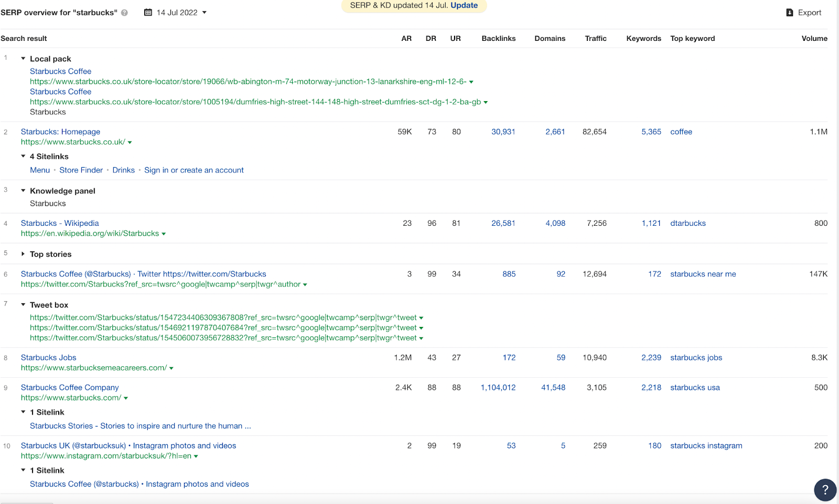Collapse the Local pack section
This screenshot has height=504, width=839.
point(23,59)
